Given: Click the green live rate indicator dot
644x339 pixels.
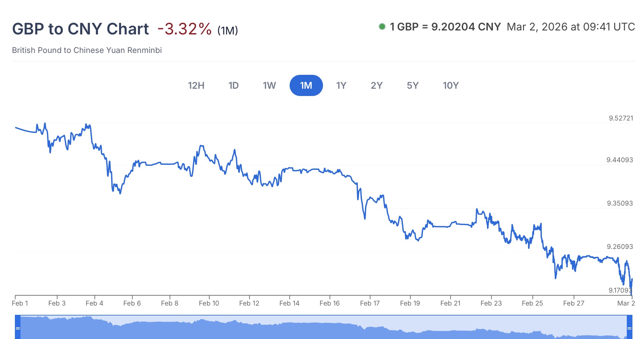Looking at the screenshot, I should click(x=382, y=26).
